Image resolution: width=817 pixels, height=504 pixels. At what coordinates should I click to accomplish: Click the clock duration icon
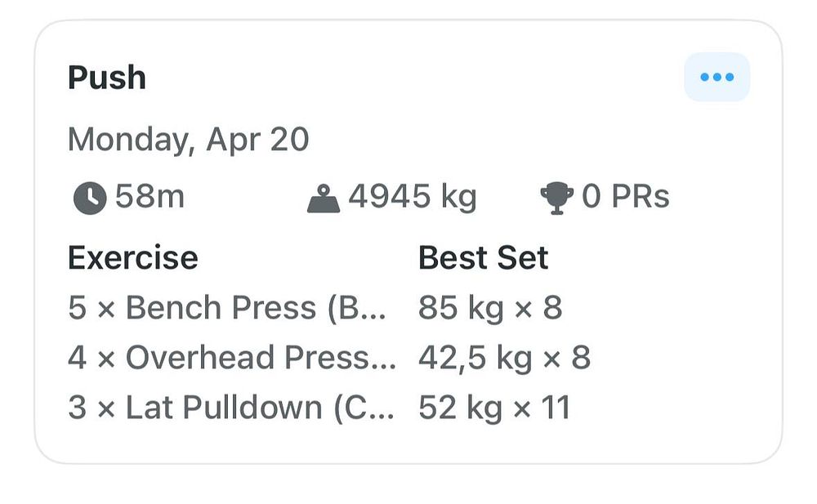tap(90, 198)
